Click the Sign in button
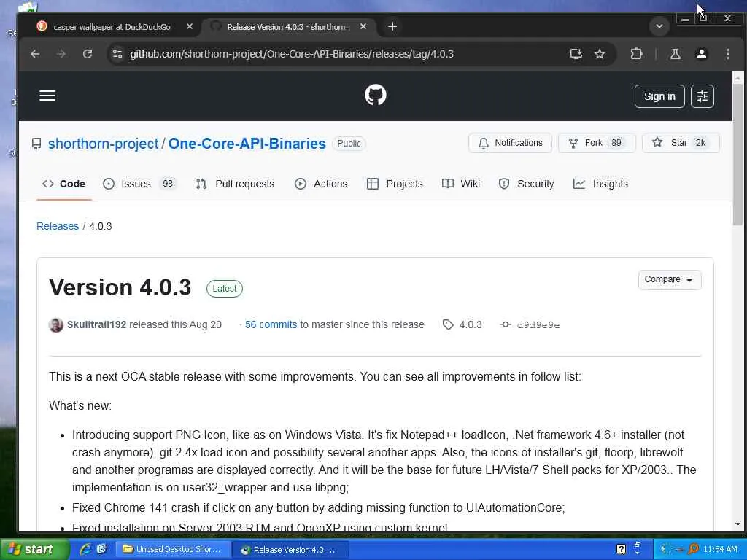Image resolution: width=747 pixels, height=560 pixels. pos(659,96)
